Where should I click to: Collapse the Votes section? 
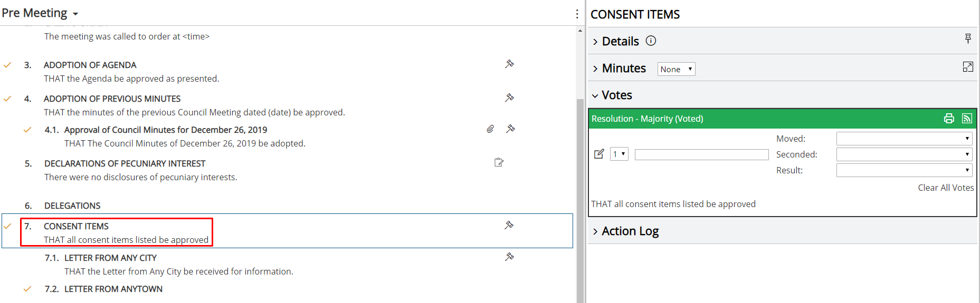[x=612, y=95]
